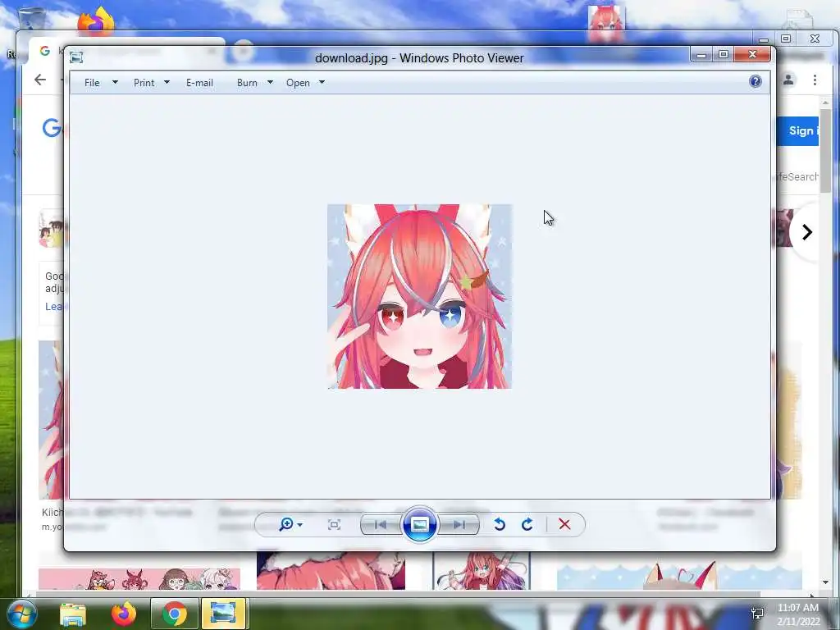840x630 pixels.
Task: Click the displayed anime girl image
Action: (x=419, y=296)
